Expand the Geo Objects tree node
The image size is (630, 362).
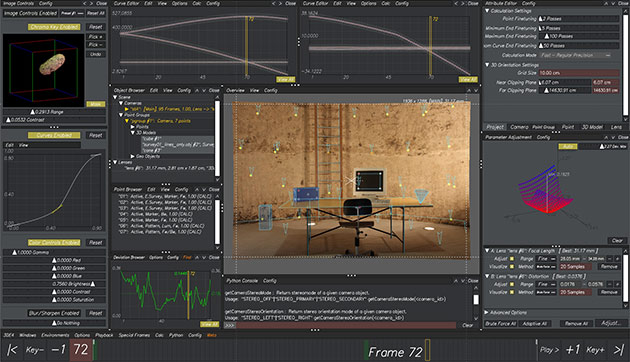[x=132, y=156]
